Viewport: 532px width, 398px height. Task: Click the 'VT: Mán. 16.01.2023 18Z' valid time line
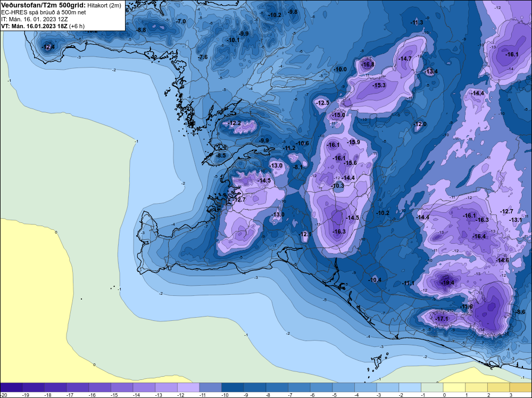pyautogui.click(x=34, y=26)
